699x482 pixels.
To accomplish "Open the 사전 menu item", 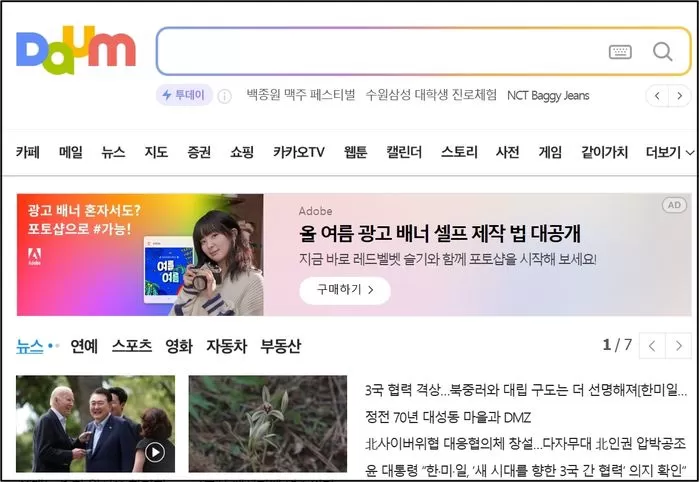I will coord(507,152).
